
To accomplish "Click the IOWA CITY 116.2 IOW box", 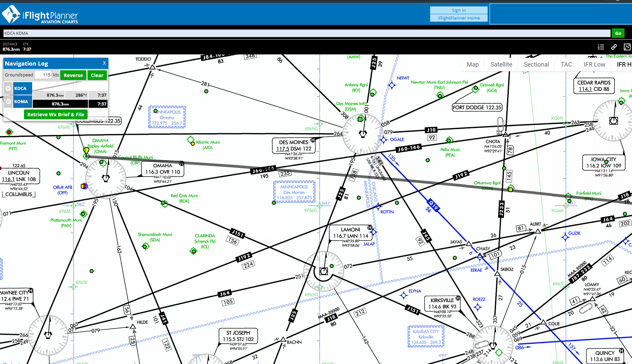I will point(604,162).
